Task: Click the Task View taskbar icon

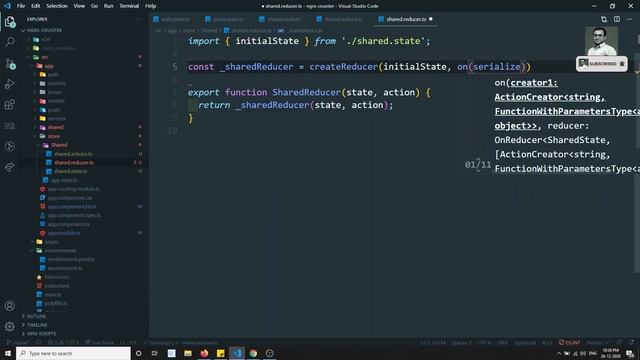Action: tap(155, 353)
